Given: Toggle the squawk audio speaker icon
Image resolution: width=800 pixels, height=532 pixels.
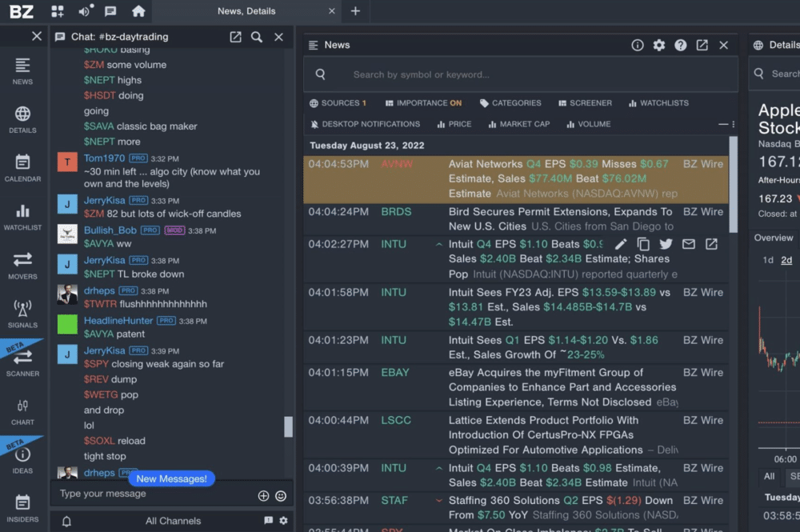Looking at the screenshot, I should (85, 10).
